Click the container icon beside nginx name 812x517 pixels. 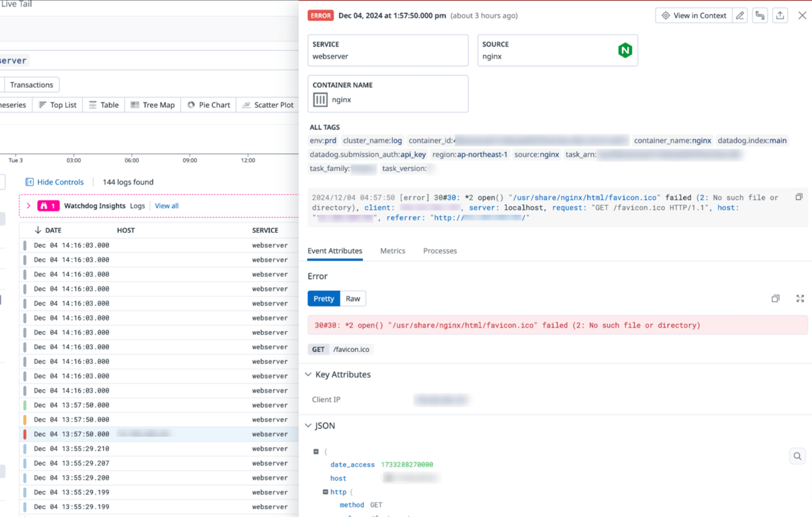pyautogui.click(x=320, y=100)
